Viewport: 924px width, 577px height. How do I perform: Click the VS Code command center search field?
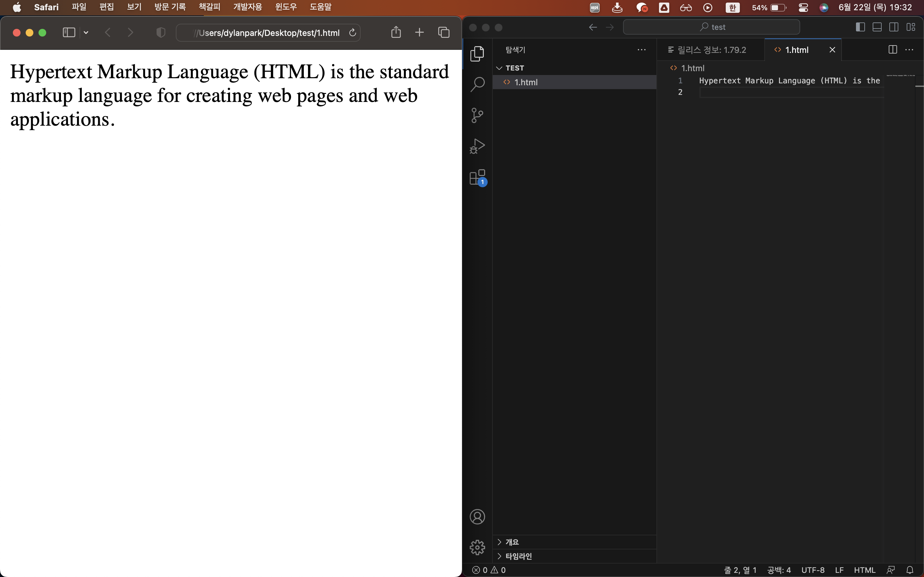(711, 27)
